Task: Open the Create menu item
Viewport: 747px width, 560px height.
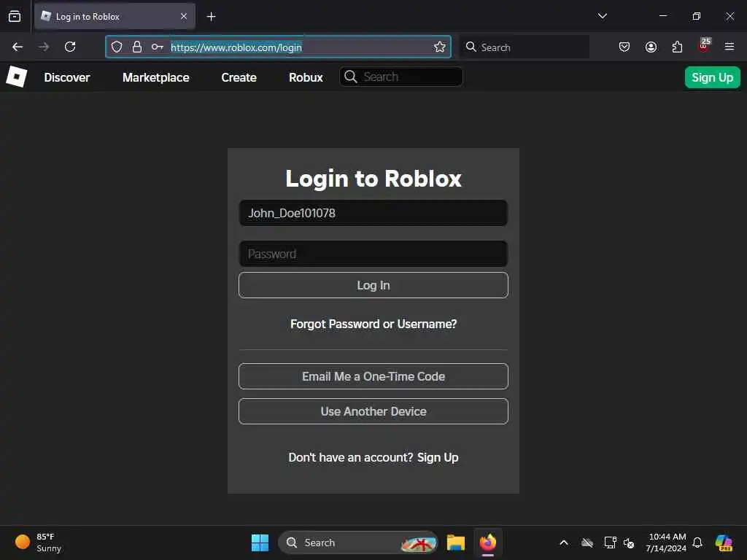Action: pyautogui.click(x=239, y=77)
